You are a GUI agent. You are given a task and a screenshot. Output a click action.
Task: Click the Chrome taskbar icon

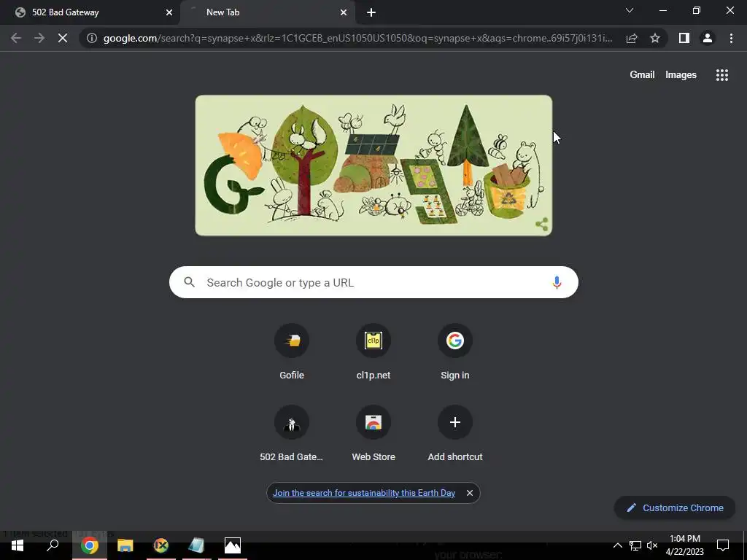90,545
